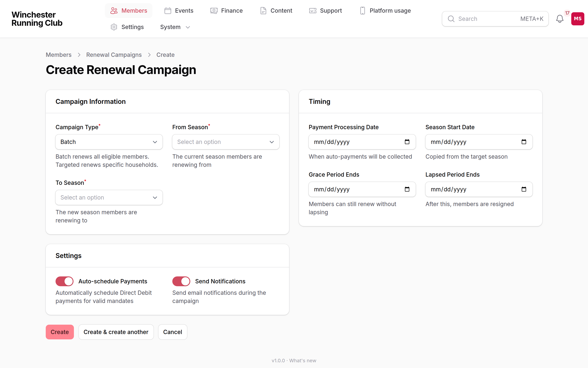Open calendar picker for Lapsed Period Ends
This screenshot has width=588, height=368.
click(524, 189)
